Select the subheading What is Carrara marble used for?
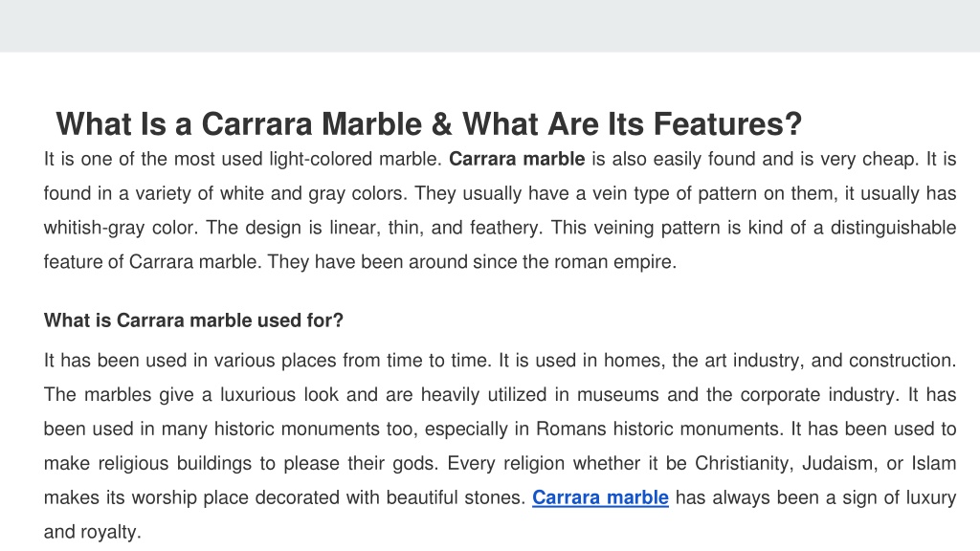 click(x=193, y=320)
